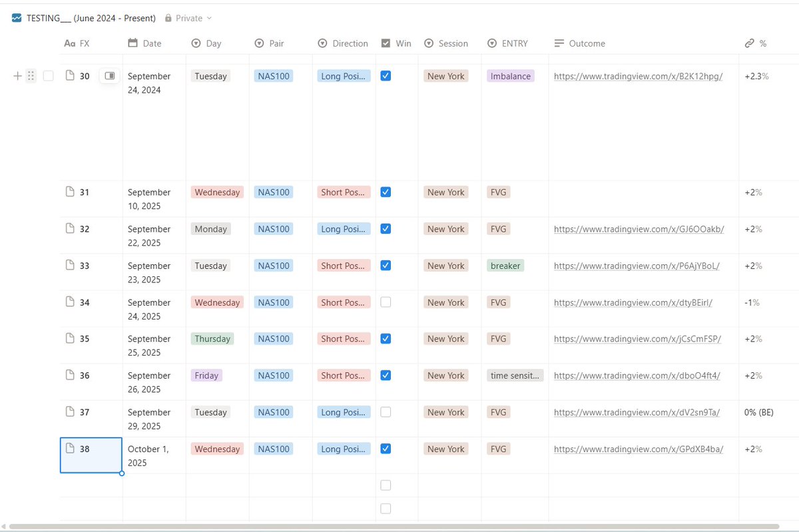
Task: Click the page icon of row 33
Action: coord(70,265)
